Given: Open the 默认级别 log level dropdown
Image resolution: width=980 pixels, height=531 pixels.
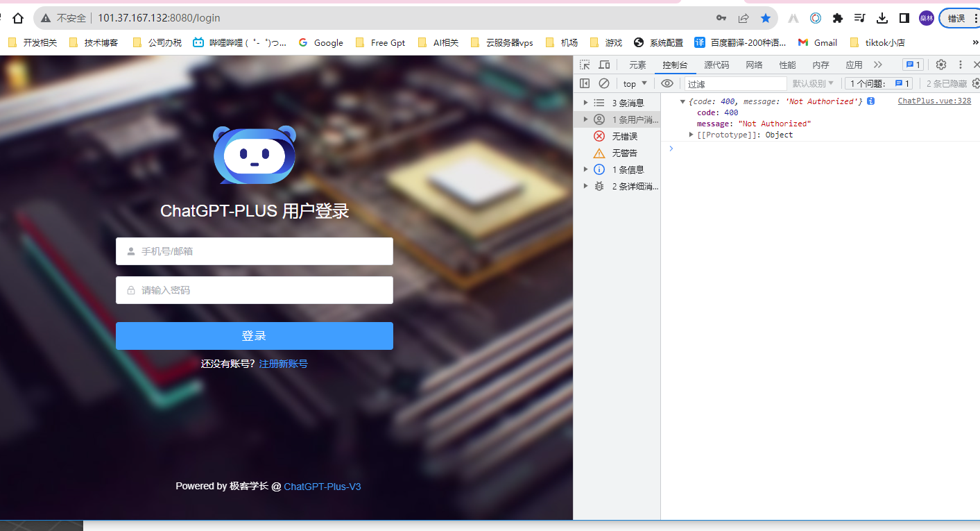Looking at the screenshot, I should 814,83.
